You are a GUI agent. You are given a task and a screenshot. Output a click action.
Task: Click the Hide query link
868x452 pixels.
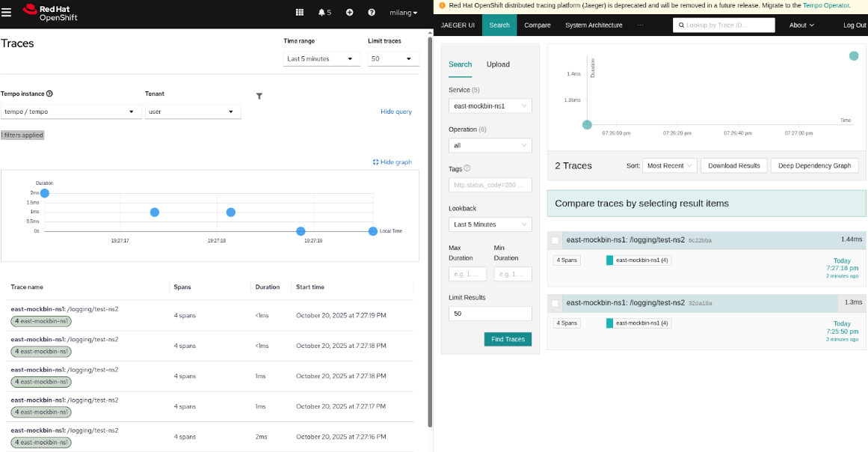pyautogui.click(x=395, y=112)
